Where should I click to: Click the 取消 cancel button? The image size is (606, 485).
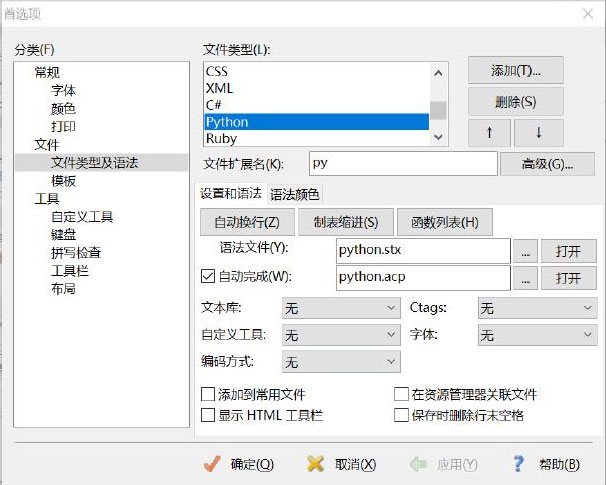point(342,464)
